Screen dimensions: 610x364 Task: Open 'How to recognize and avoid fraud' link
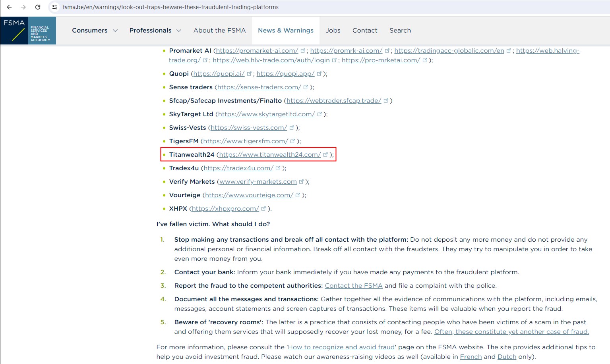[341, 347]
